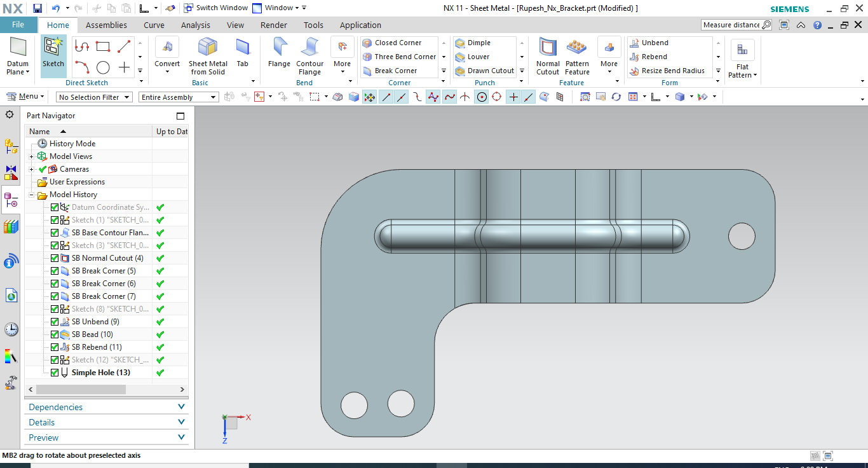Suppress SB Break Corner (5) via its checkbox

54,270
